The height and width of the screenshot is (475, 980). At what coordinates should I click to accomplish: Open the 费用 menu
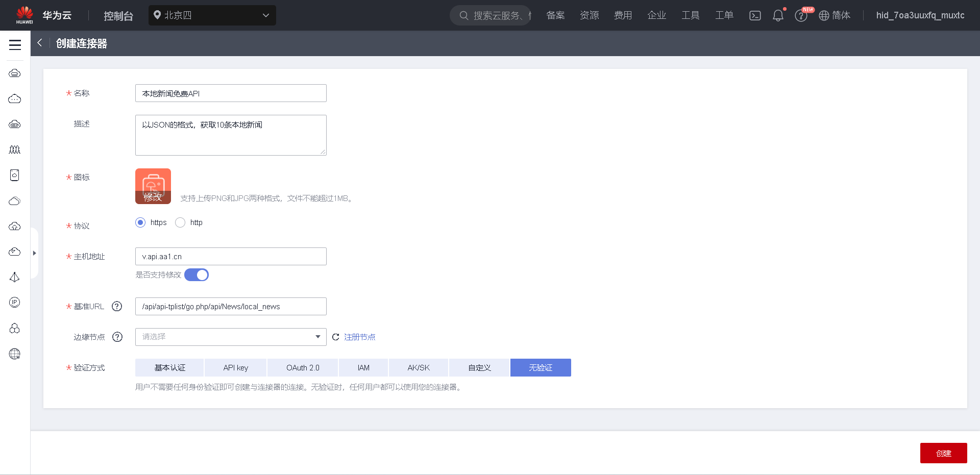tap(623, 15)
